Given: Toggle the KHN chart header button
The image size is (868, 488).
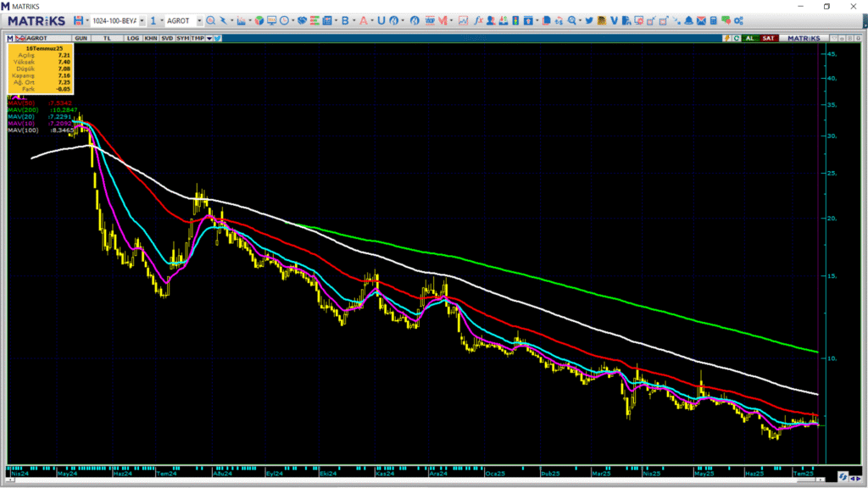Looking at the screenshot, I should [151, 38].
